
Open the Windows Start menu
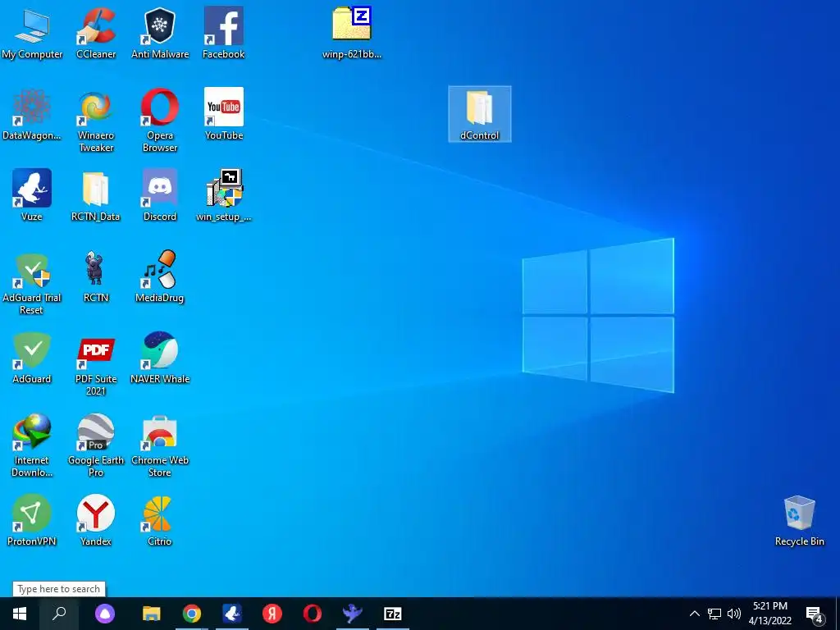pos(20,614)
